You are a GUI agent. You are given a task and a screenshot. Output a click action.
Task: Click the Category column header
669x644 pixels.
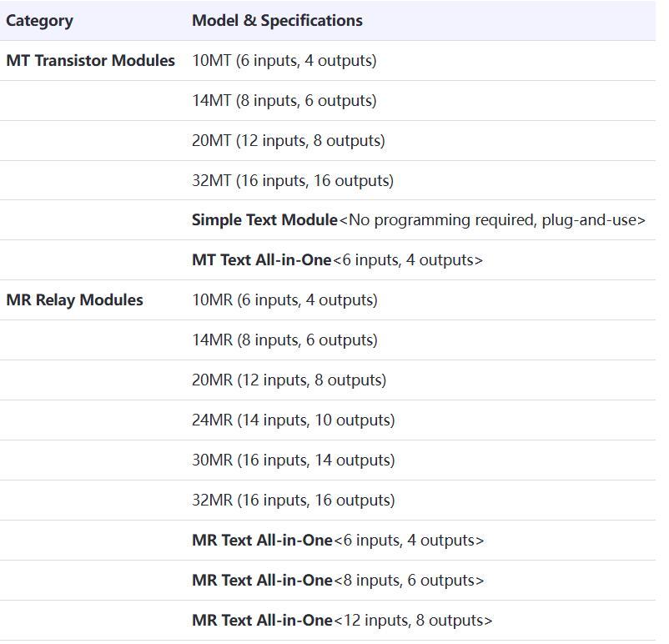pyautogui.click(x=39, y=21)
